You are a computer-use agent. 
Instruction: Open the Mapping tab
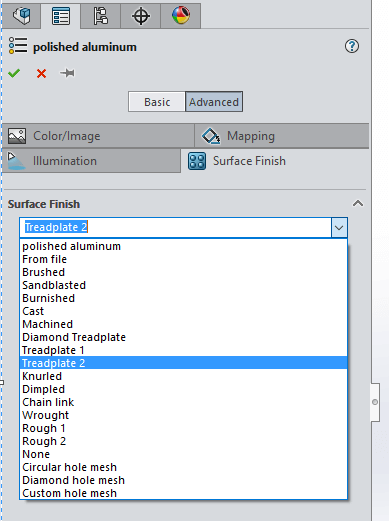(x=282, y=136)
